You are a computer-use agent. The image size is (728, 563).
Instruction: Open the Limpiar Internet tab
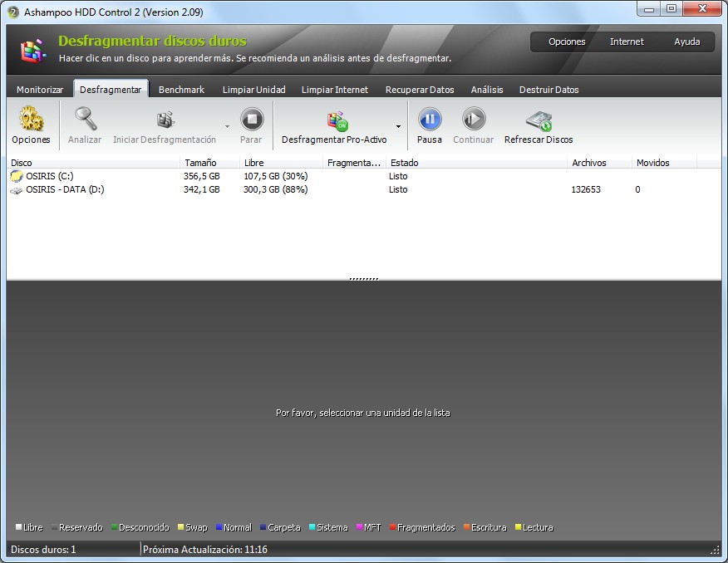coord(335,90)
